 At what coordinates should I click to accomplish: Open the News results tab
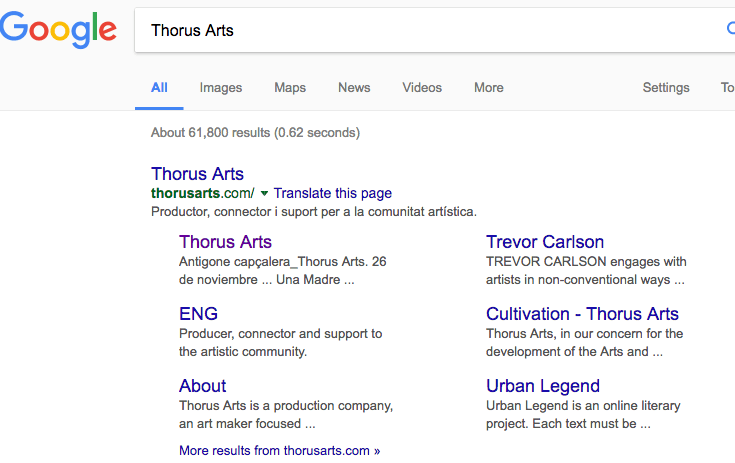click(x=354, y=88)
